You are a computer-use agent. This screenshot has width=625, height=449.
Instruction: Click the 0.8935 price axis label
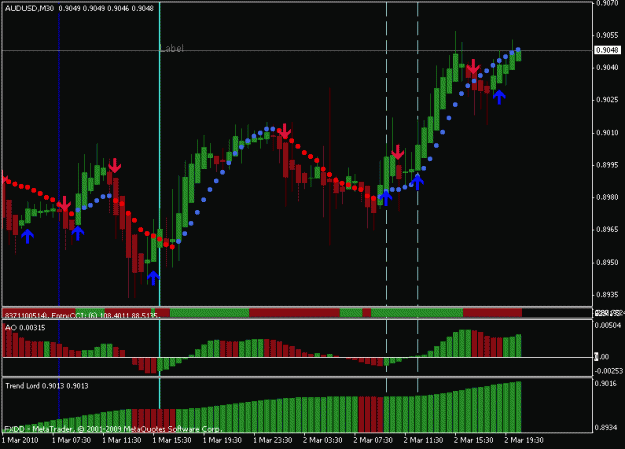point(607,295)
